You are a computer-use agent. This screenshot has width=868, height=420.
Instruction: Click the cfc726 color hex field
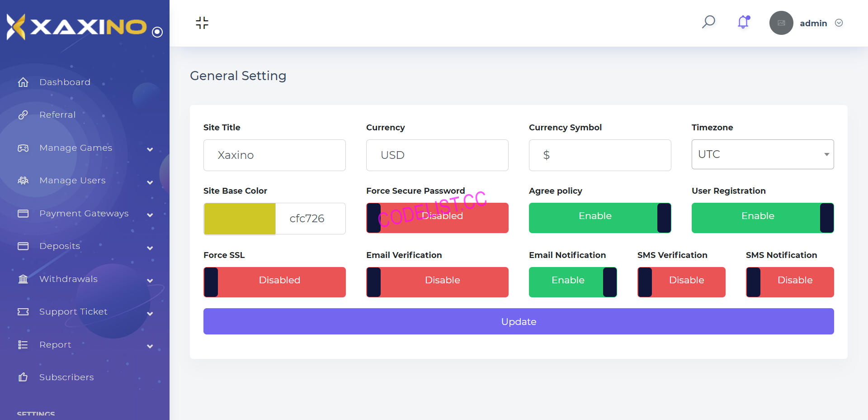click(x=311, y=219)
